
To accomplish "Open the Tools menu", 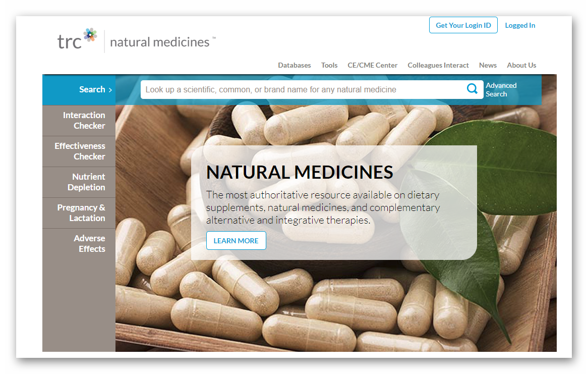I will (x=329, y=65).
